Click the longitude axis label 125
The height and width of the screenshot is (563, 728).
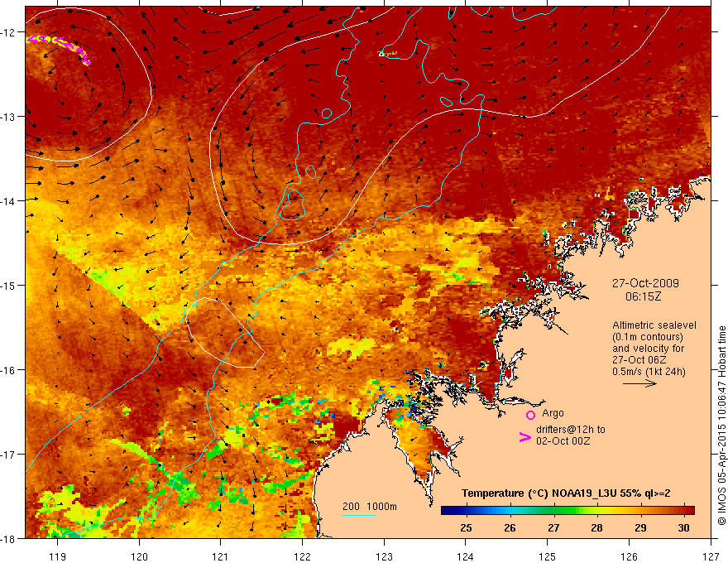click(x=548, y=556)
